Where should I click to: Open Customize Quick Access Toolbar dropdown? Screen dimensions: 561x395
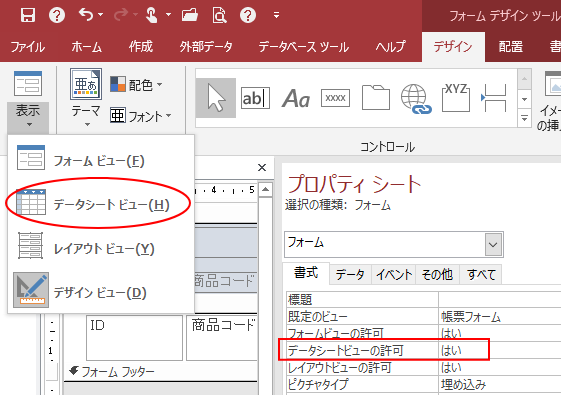(276, 15)
